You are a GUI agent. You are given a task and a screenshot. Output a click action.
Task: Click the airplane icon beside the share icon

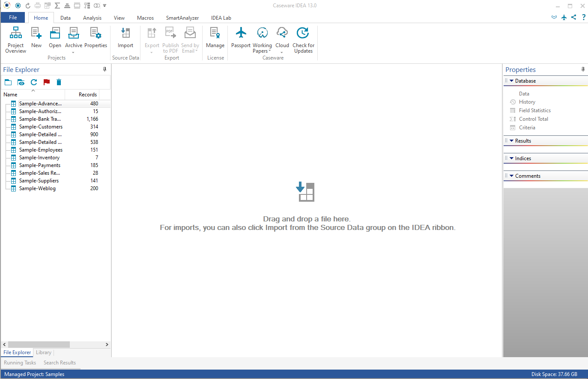[564, 17]
